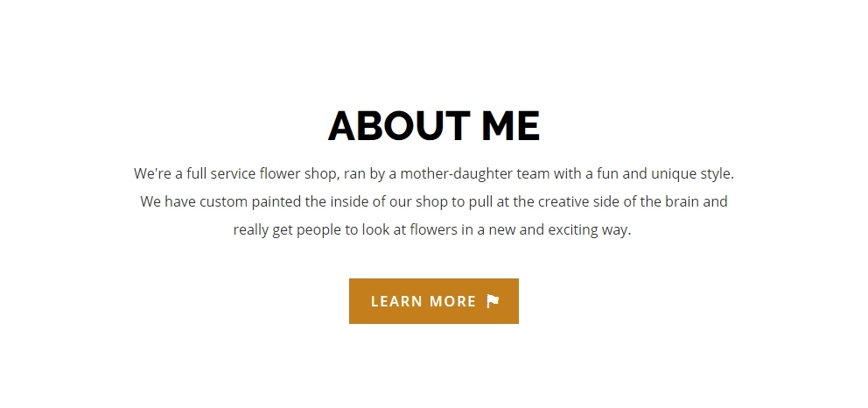The image size is (868, 408).
Task: Select the ABOUT ME heading
Action: tap(434, 126)
